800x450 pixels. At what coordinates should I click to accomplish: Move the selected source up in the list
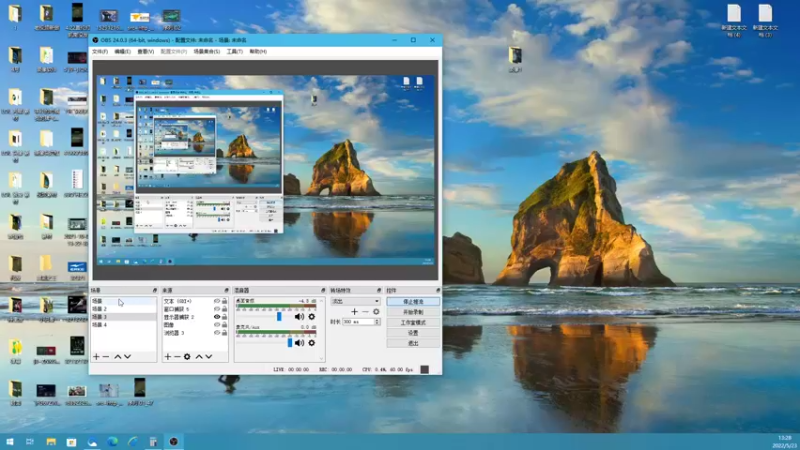point(199,357)
